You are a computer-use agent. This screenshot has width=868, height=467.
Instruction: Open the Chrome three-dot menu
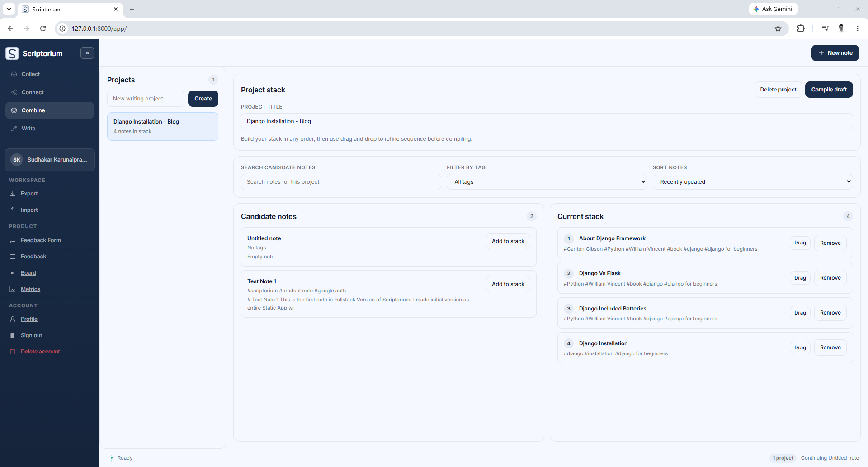tap(858, 29)
